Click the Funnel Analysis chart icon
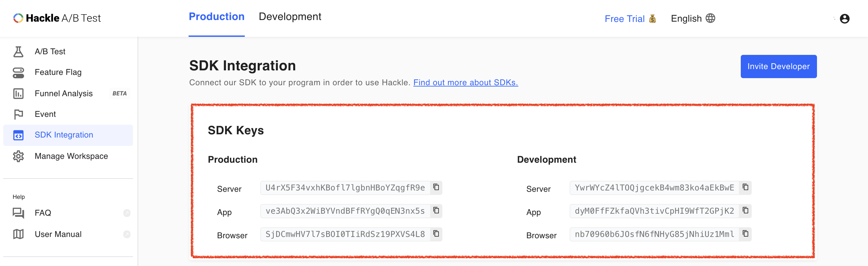This screenshot has width=868, height=266. [x=18, y=94]
